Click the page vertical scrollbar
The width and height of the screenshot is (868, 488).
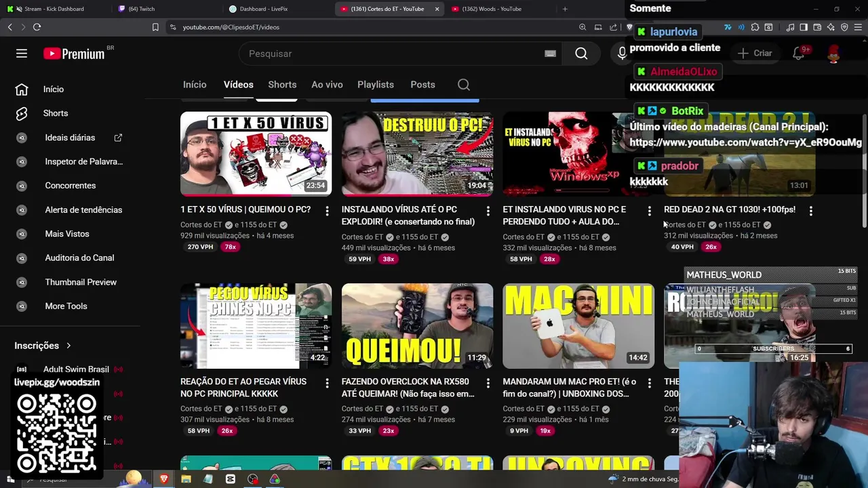point(864,169)
